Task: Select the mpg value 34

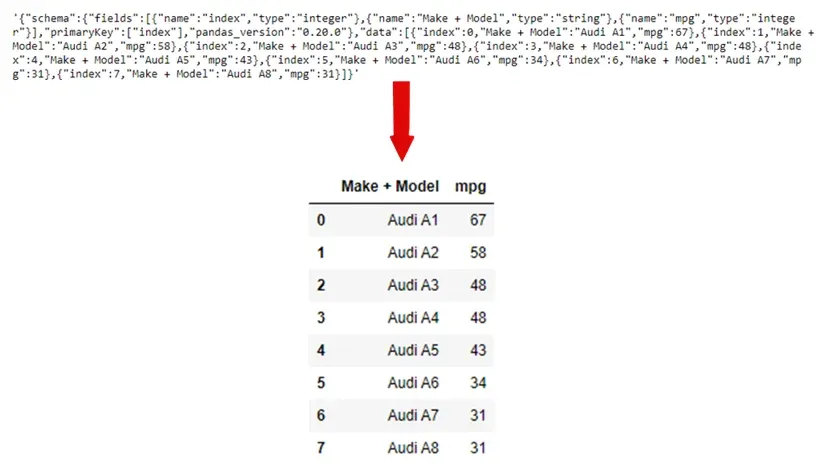Action: [x=475, y=383]
